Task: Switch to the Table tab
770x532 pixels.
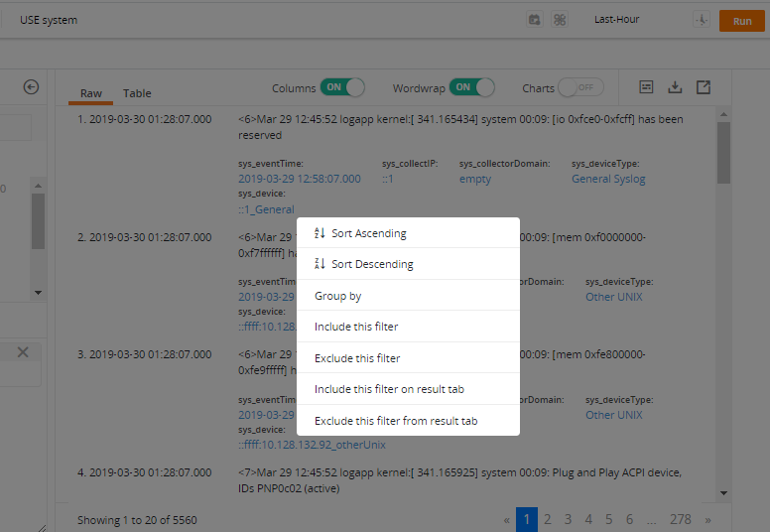Action: [137, 93]
